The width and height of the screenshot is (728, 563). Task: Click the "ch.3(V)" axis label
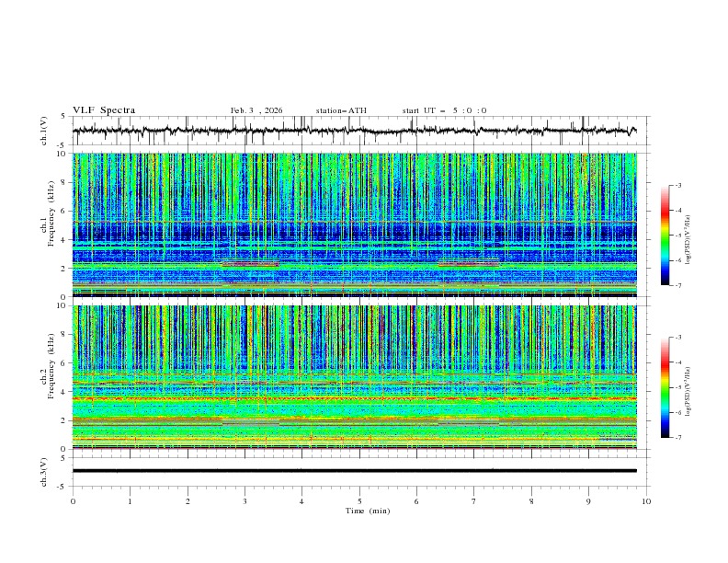pos(44,472)
